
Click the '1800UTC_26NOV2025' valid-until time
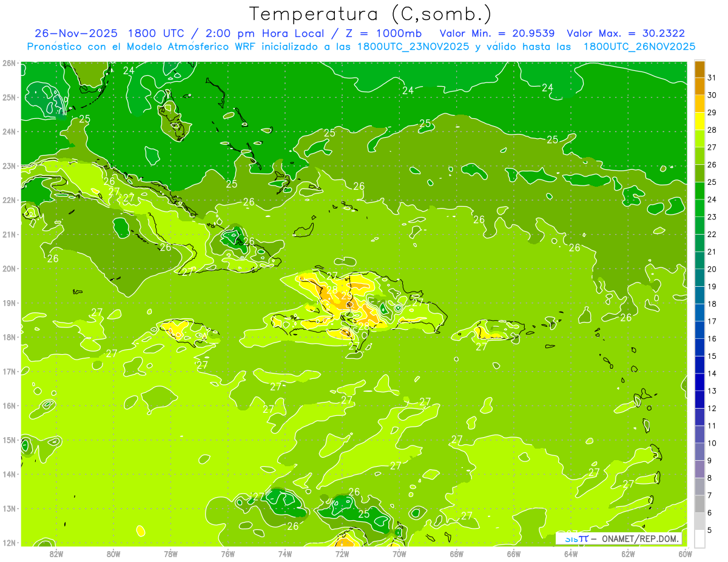[639, 47]
